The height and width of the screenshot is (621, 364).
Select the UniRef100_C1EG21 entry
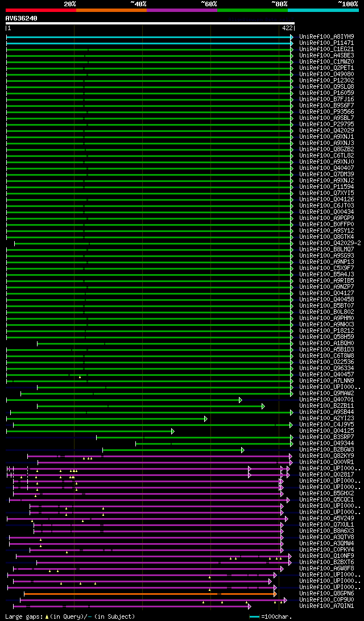(x=327, y=49)
